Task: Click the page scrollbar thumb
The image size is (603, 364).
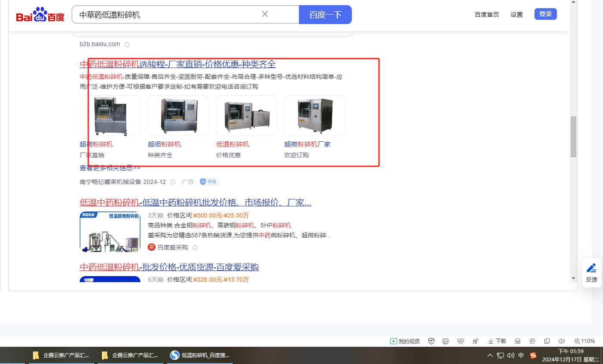Action: pyautogui.click(x=573, y=137)
